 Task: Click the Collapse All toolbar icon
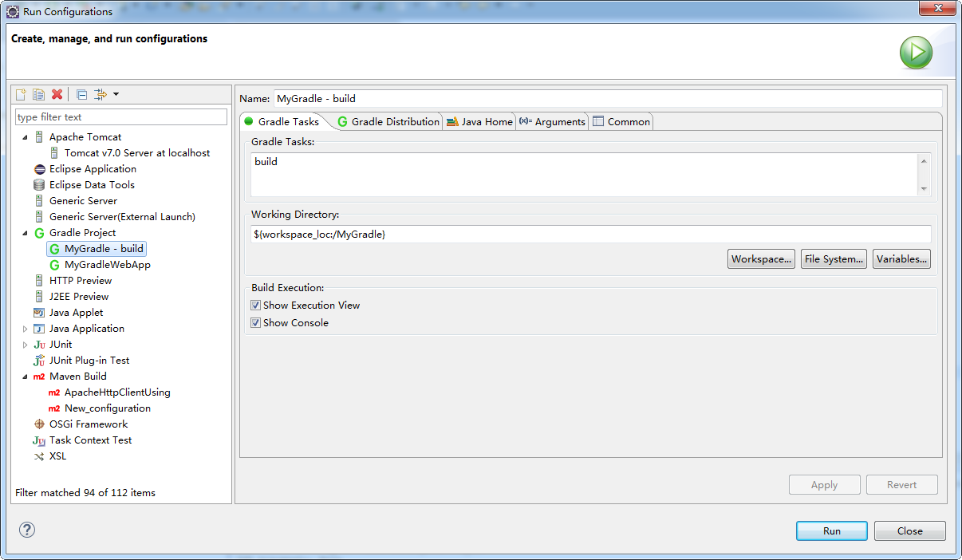click(81, 94)
